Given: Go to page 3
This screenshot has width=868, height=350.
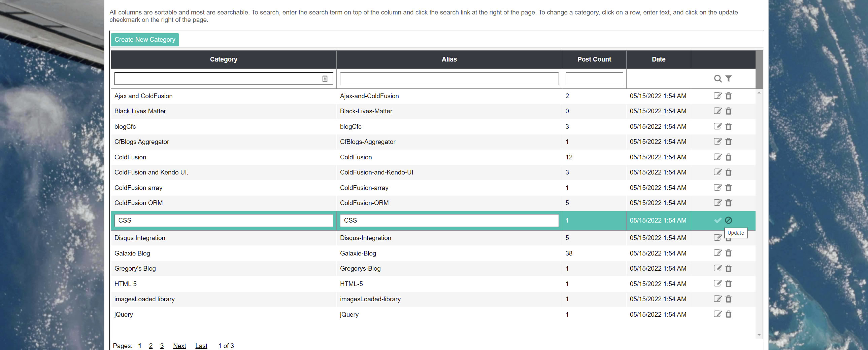Looking at the screenshot, I should pyautogui.click(x=162, y=346).
